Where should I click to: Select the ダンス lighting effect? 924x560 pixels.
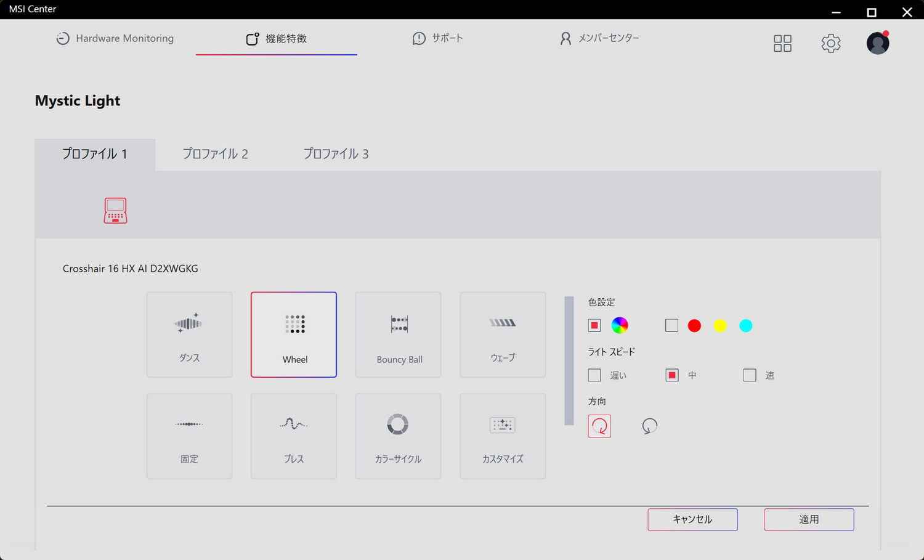pyautogui.click(x=189, y=335)
